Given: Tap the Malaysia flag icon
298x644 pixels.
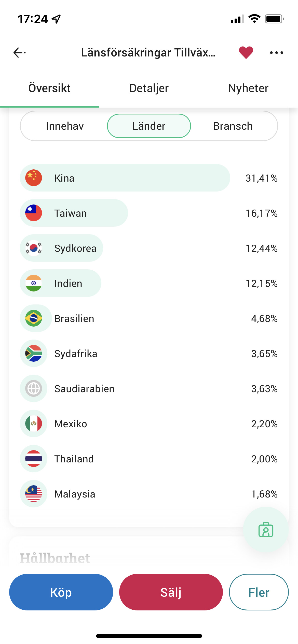Looking at the screenshot, I should pyautogui.click(x=34, y=494).
